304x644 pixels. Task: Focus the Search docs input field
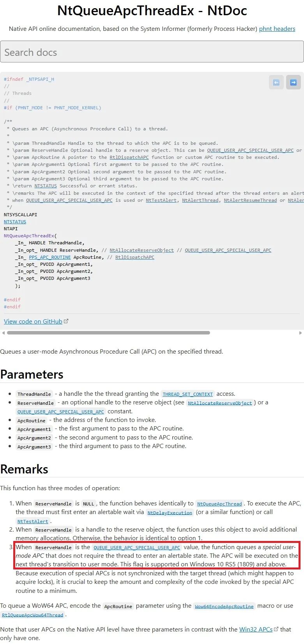(152, 52)
